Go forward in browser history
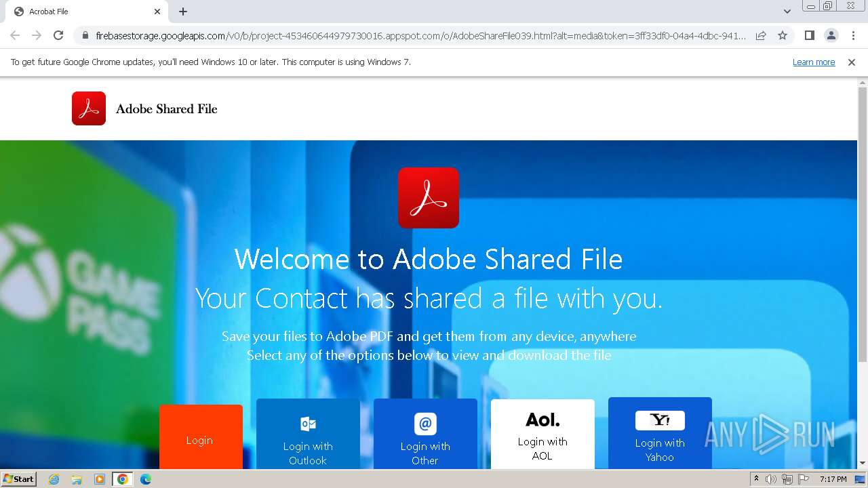The width and height of the screenshot is (868, 488). [x=37, y=35]
